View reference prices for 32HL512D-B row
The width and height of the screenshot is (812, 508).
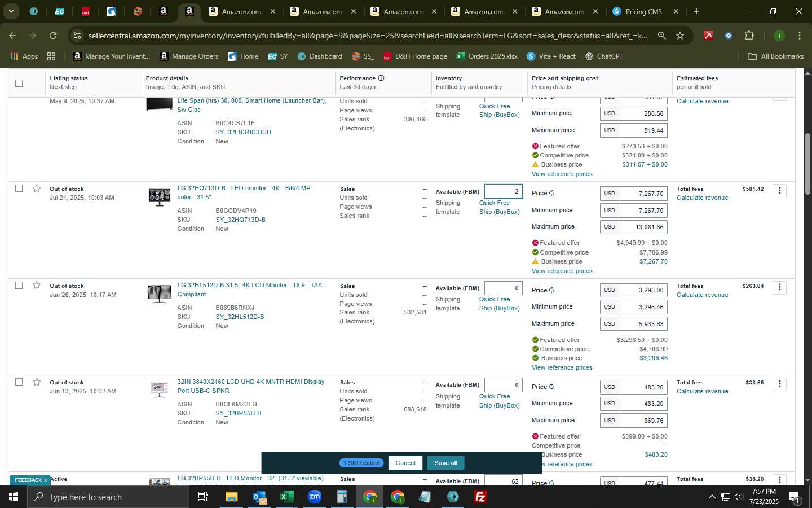[562, 367]
